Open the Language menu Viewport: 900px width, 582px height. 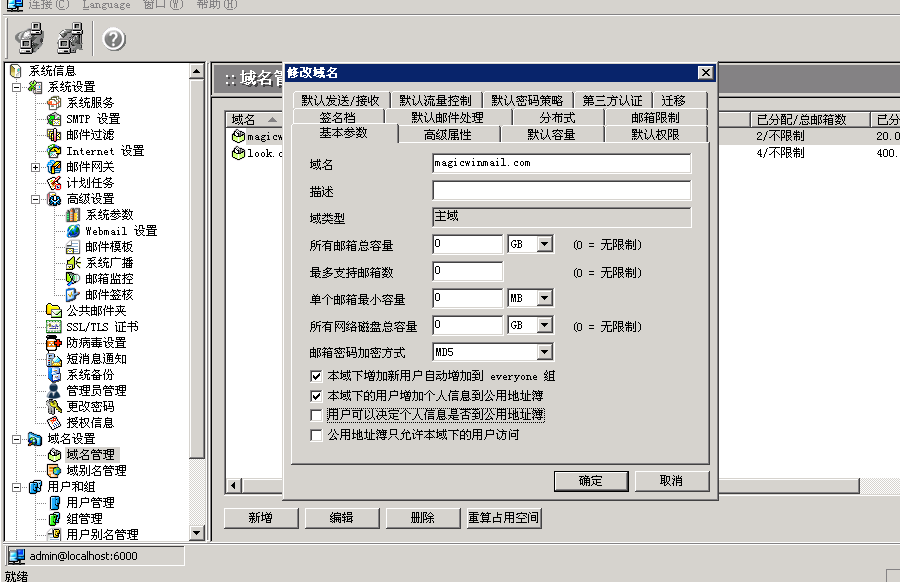105,6
